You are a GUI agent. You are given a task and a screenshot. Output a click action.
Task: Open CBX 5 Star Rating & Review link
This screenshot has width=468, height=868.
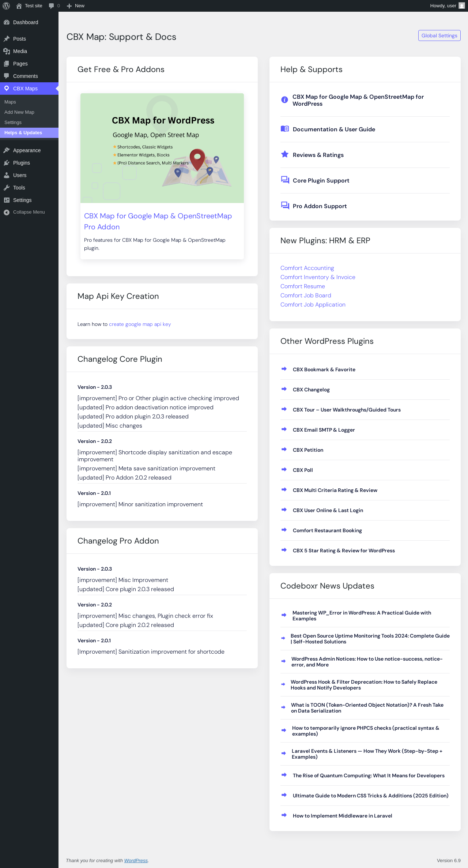point(344,551)
